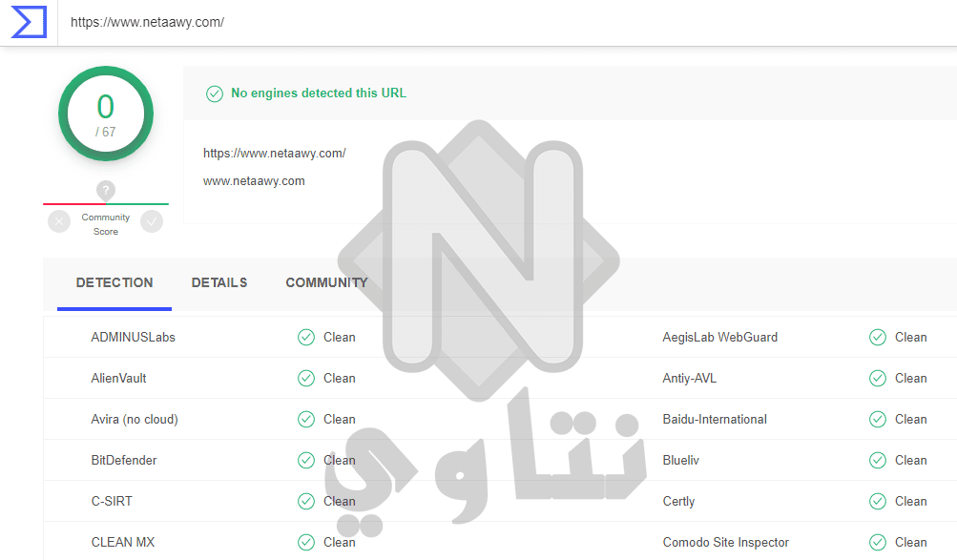Open the COMMUNITY tab
Viewport: 957px width, 560px height.
pos(326,283)
